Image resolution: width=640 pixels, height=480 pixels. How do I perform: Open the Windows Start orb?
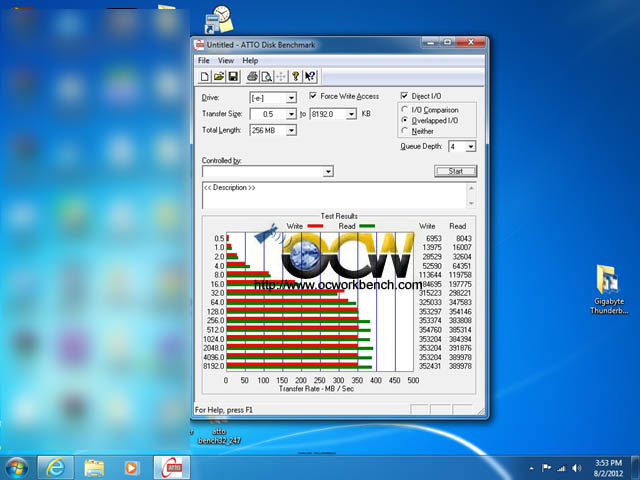[x=16, y=468]
